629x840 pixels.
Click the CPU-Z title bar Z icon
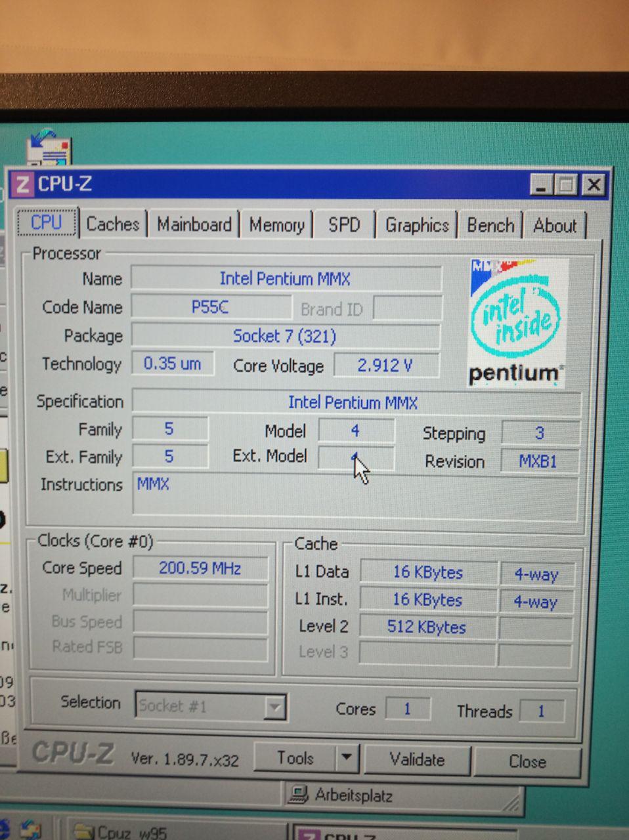(23, 184)
